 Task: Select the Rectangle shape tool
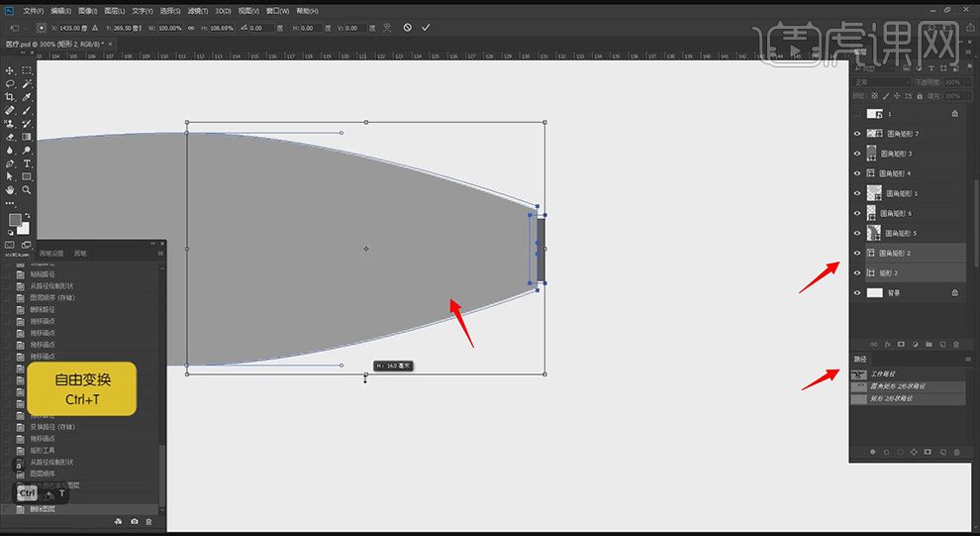(x=27, y=176)
